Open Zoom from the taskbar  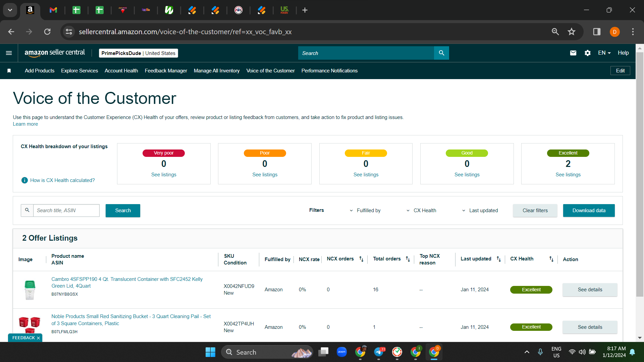342,352
